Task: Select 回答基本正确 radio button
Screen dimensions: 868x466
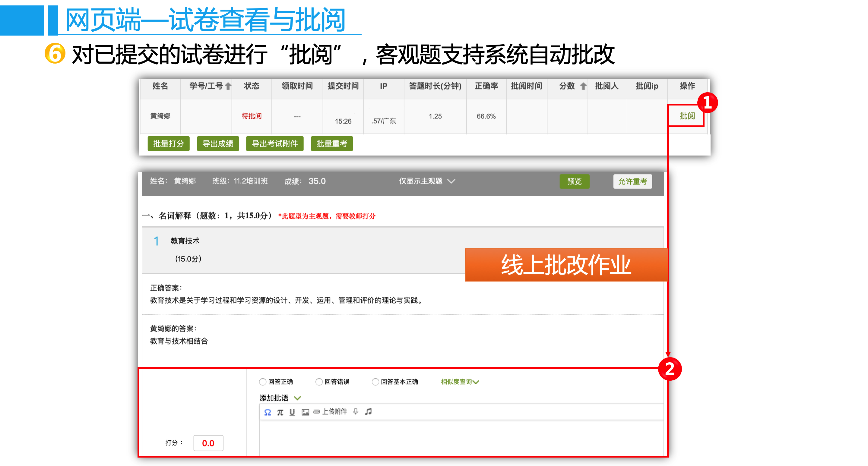Action: (x=375, y=382)
